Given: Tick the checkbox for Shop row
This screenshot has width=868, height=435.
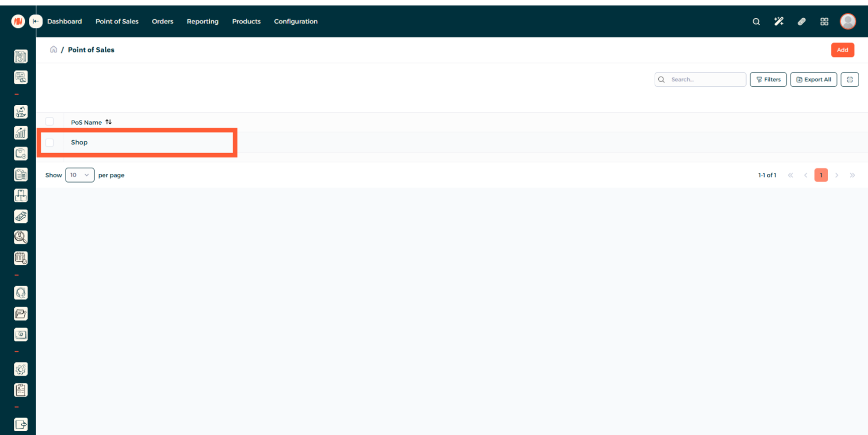Looking at the screenshot, I should coord(50,142).
